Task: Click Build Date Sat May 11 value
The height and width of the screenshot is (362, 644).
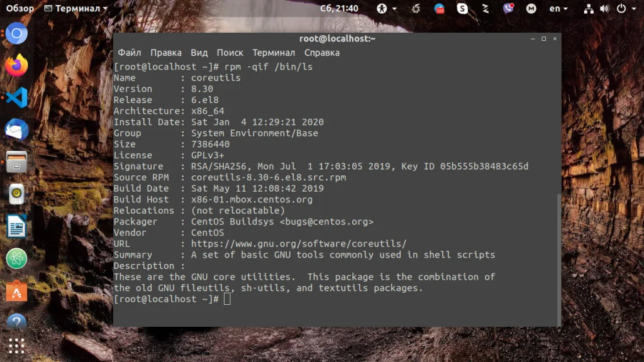Action: pos(257,189)
